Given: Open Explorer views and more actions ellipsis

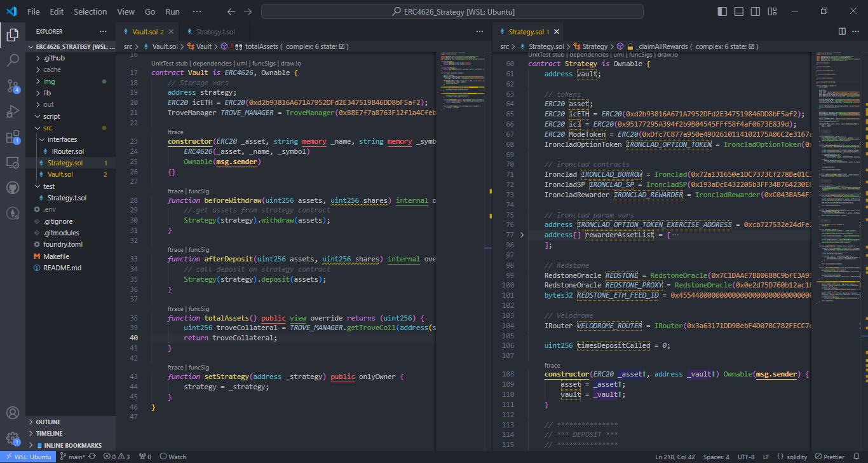Looking at the screenshot, I should [x=103, y=31].
